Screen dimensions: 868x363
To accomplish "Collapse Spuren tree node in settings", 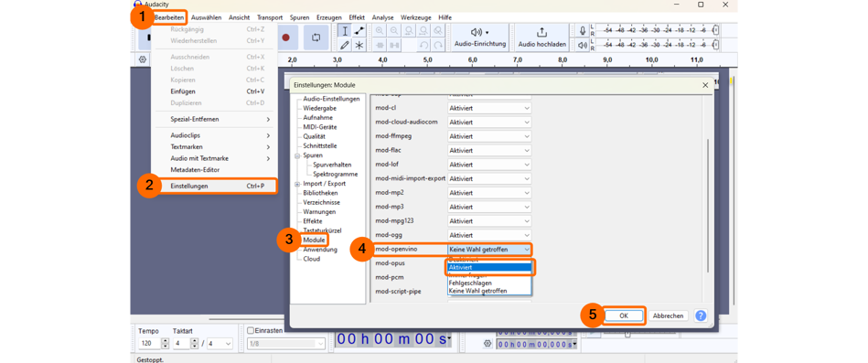I will coord(297,155).
